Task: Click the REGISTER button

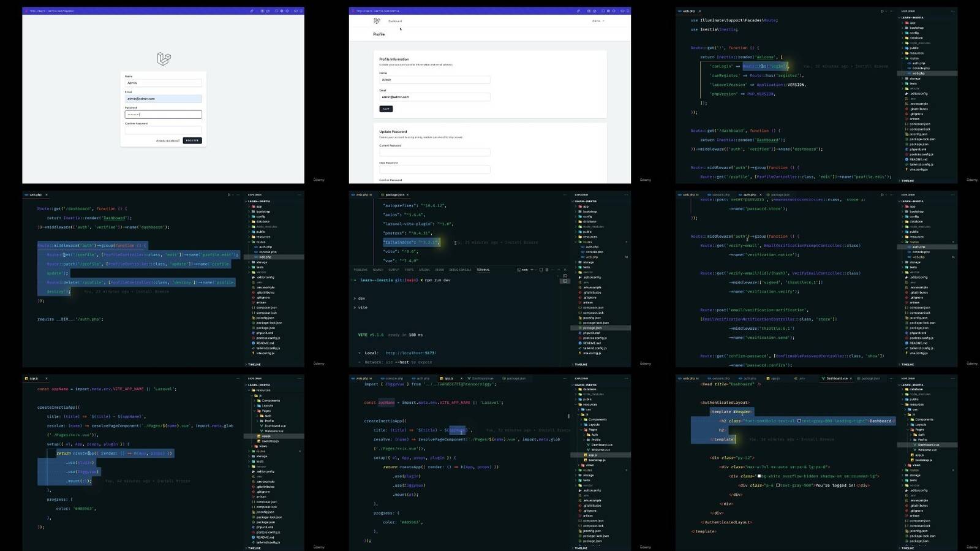Action: 192,140
